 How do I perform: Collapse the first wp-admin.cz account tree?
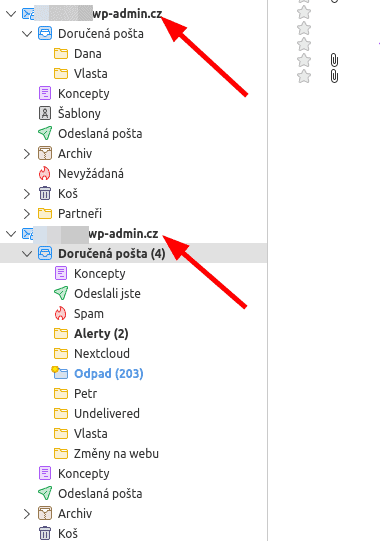pyautogui.click(x=11, y=14)
